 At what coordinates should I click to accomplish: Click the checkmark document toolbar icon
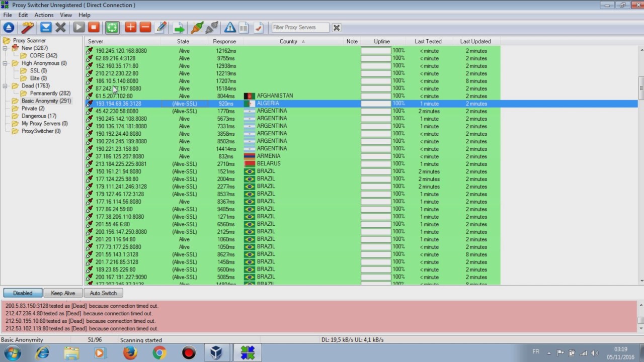(x=258, y=28)
